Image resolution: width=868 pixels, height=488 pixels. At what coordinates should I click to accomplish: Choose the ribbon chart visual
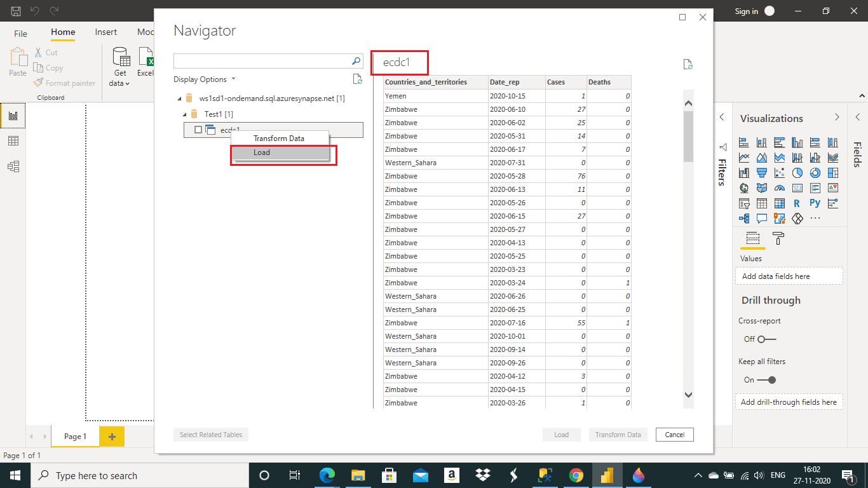[x=833, y=158]
